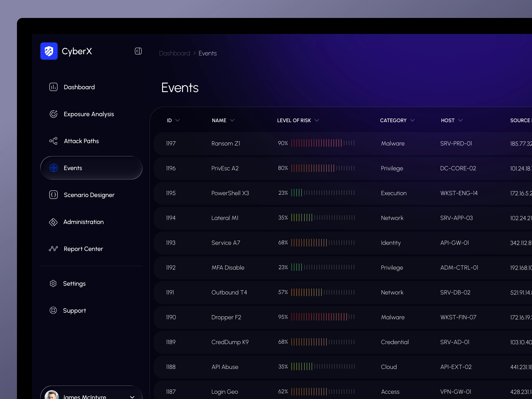The height and width of the screenshot is (399, 532).
Task: Sort by the ID column chevron
Action: click(x=178, y=120)
